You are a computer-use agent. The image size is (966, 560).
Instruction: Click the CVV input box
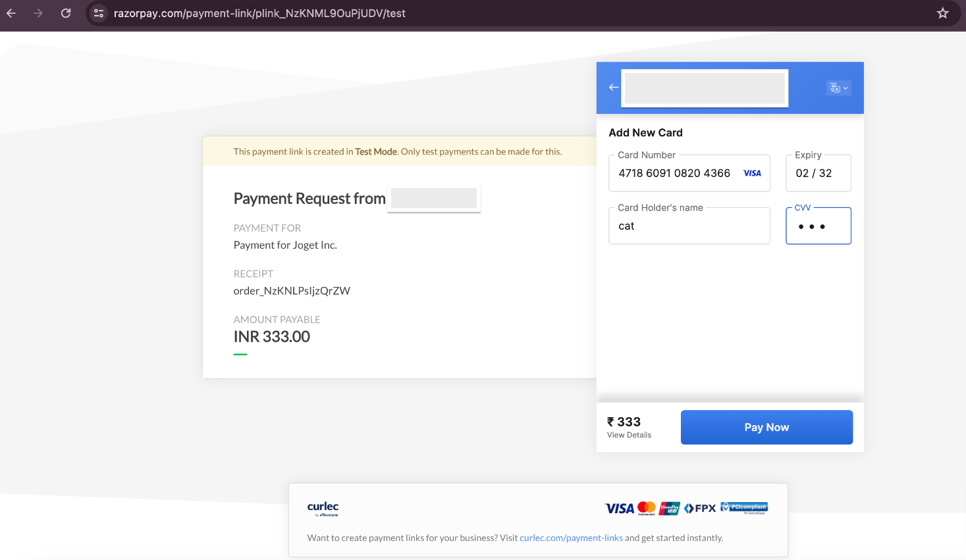(x=818, y=226)
